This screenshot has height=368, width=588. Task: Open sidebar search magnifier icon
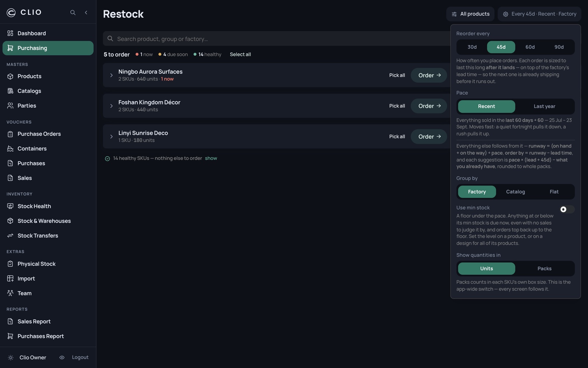(73, 13)
